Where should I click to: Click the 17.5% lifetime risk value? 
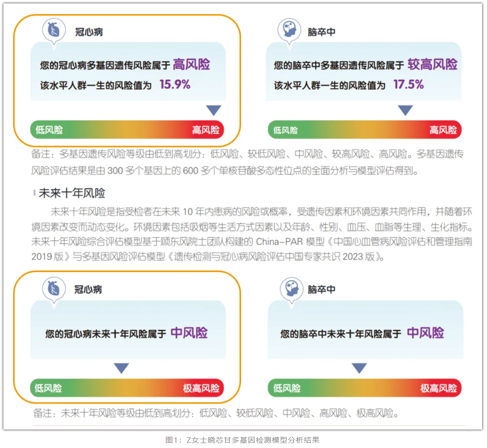tap(408, 85)
